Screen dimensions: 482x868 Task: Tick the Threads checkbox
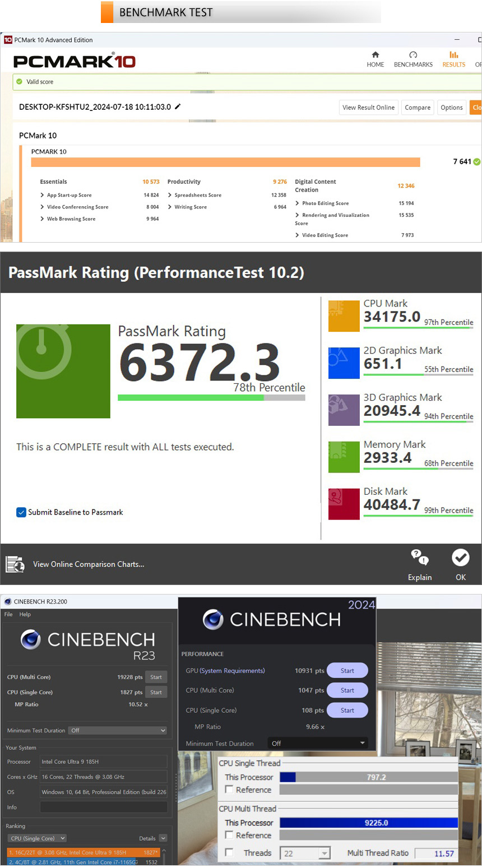coord(229,852)
